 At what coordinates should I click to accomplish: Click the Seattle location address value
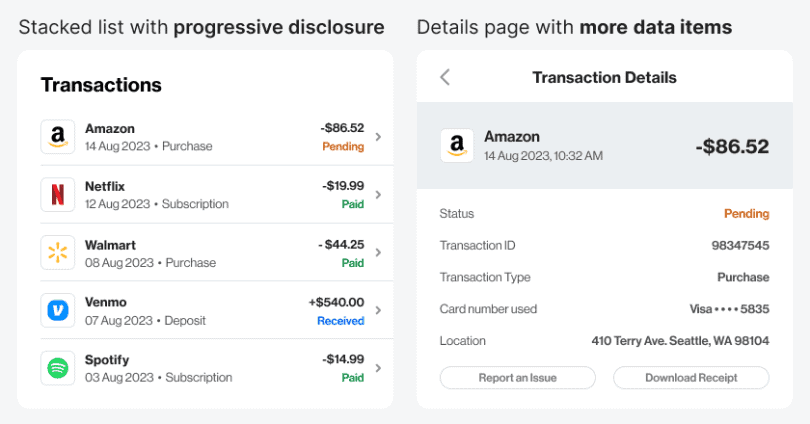680,341
